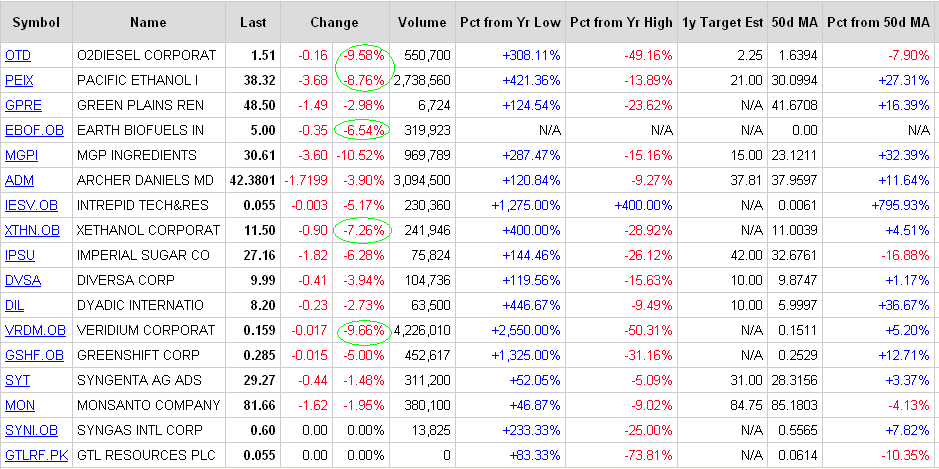Click the ADM ticker link

coord(19,180)
